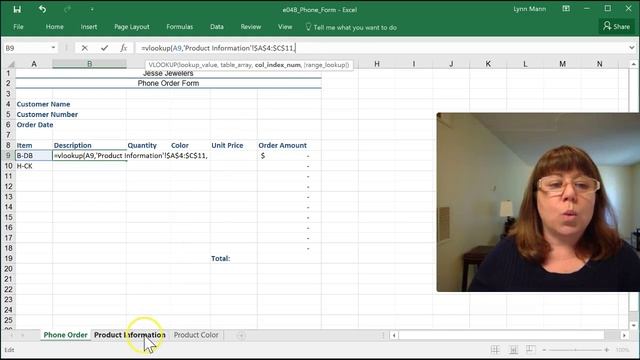Click the Customer Name cell

(43, 104)
